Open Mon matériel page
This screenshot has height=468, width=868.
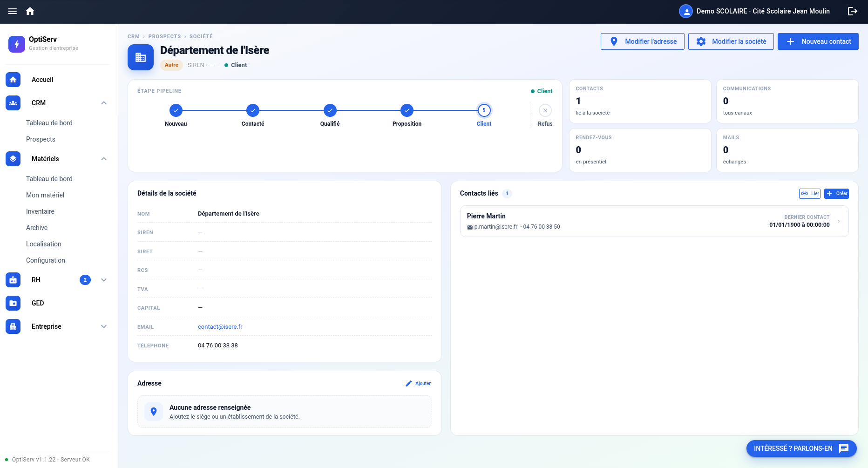[x=45, y=195]
